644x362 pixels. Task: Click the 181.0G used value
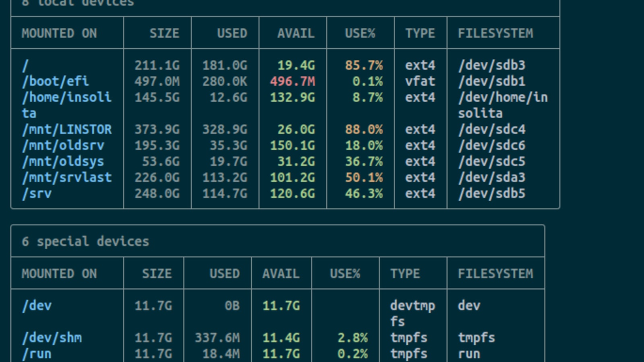point(225,65)
